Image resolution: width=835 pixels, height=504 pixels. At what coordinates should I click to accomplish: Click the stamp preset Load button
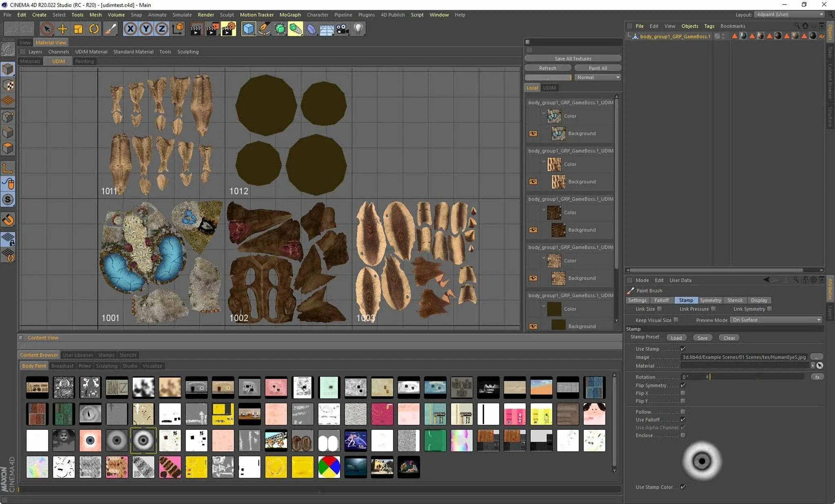click(x=676, y=338)
